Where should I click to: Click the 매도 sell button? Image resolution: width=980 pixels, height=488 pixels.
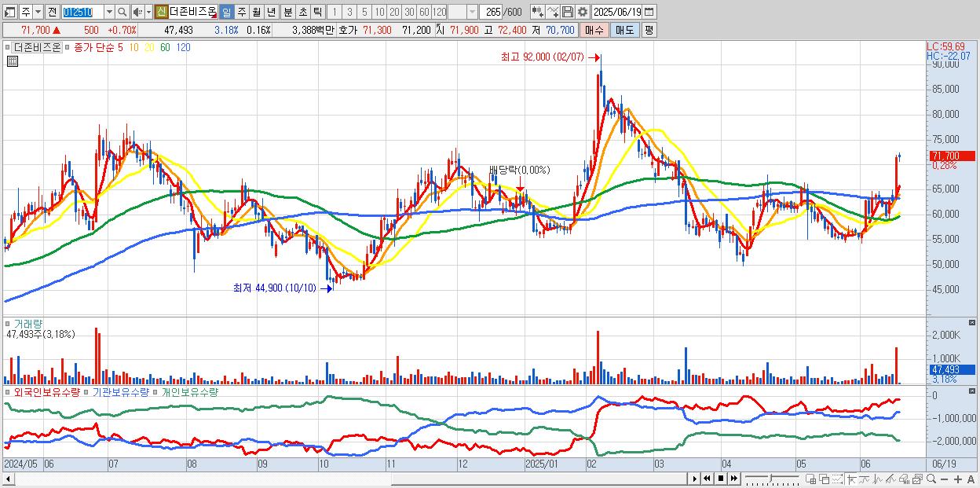624,30
